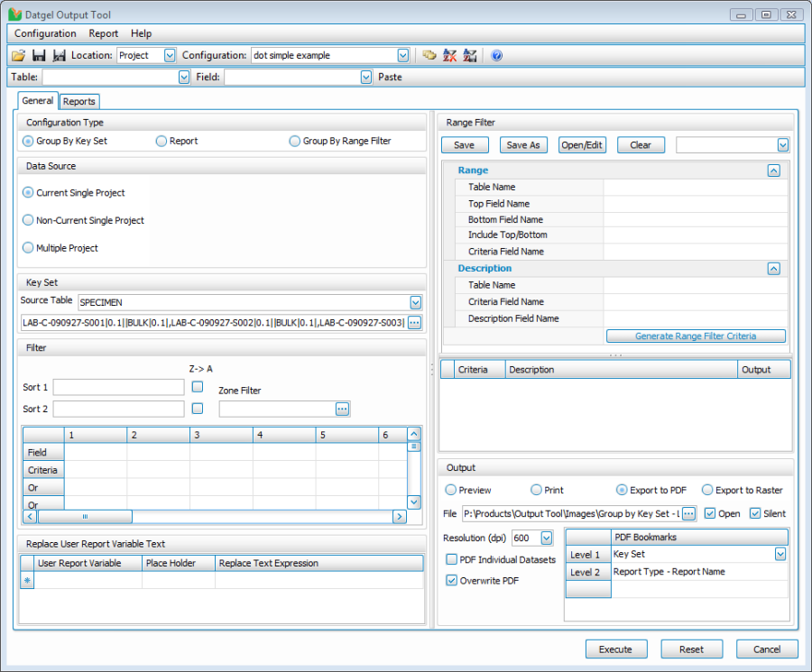
Task: Click Generate Range Filter Criteria button
Action: tap(696, 336)
